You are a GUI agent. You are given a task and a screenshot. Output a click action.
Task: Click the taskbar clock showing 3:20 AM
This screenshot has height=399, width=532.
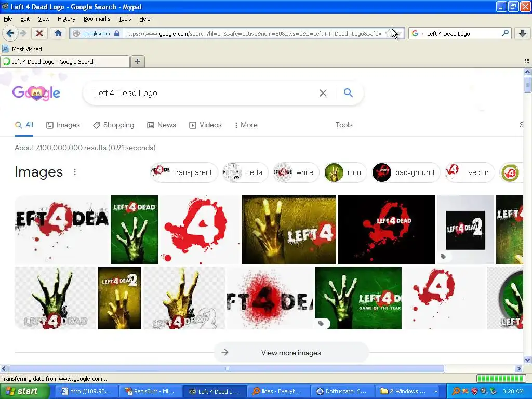[x=513, y=392]
